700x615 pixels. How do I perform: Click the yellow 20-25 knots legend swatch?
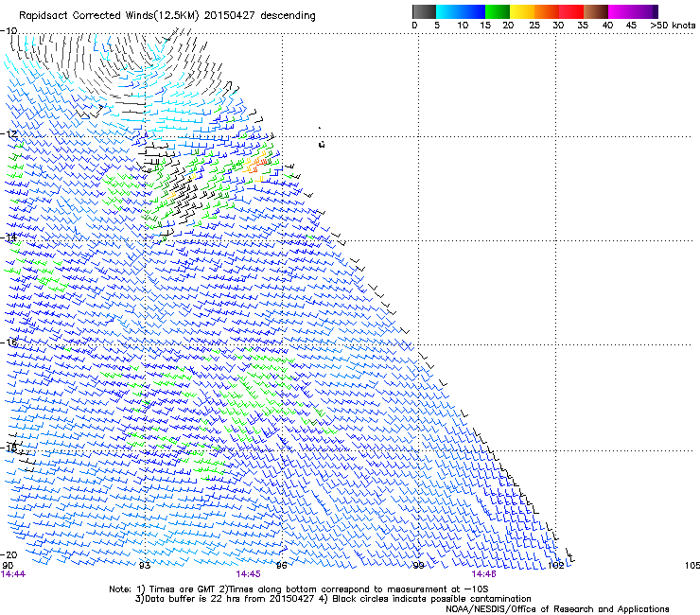pyautogui.click(x=522, y=11)
